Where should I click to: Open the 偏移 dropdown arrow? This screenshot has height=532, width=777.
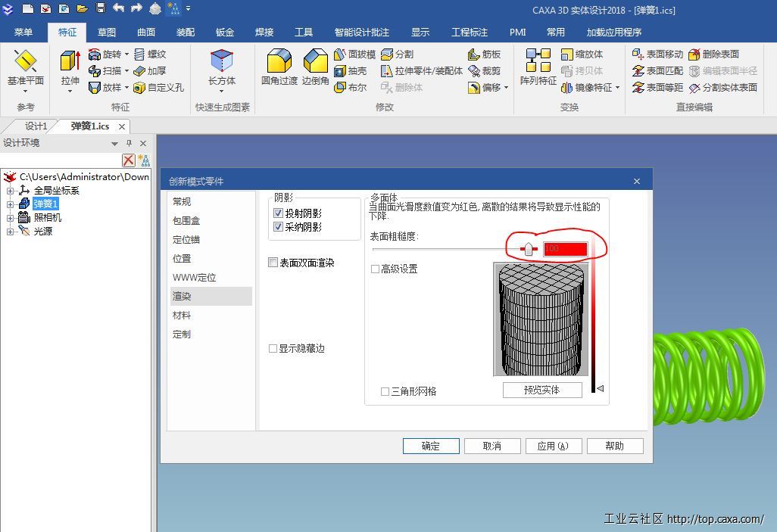pyautogui.click(x=507, y=88)
